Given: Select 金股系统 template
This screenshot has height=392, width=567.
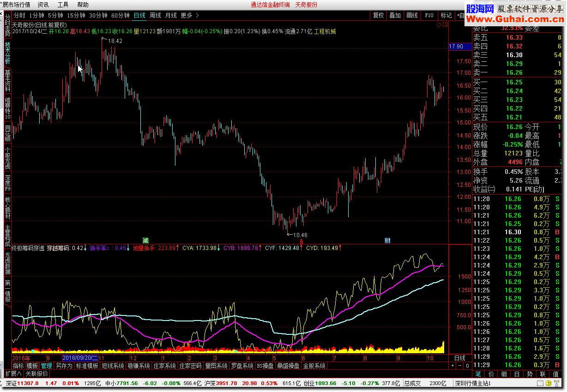Looking at the screenshot, I should coord(314,366).
